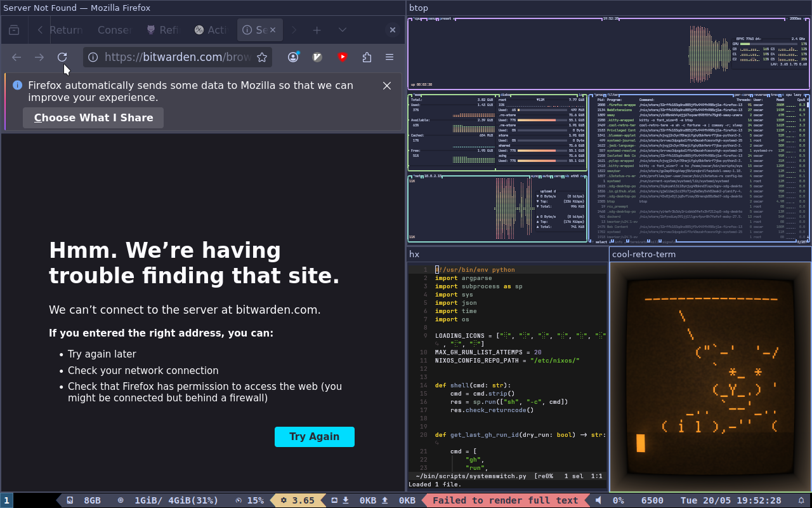Click the notification bell in status bar
812x508 pixels.
[x=801, y=500]
